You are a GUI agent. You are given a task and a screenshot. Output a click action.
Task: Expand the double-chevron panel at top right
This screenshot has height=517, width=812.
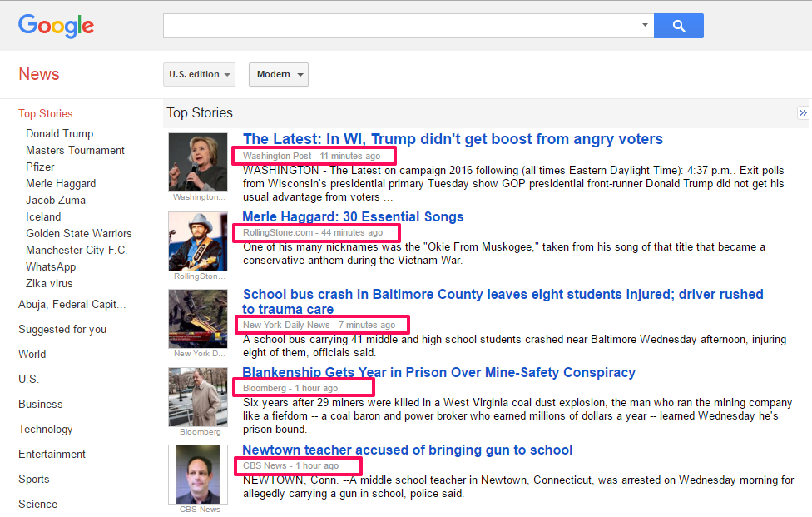802,112
